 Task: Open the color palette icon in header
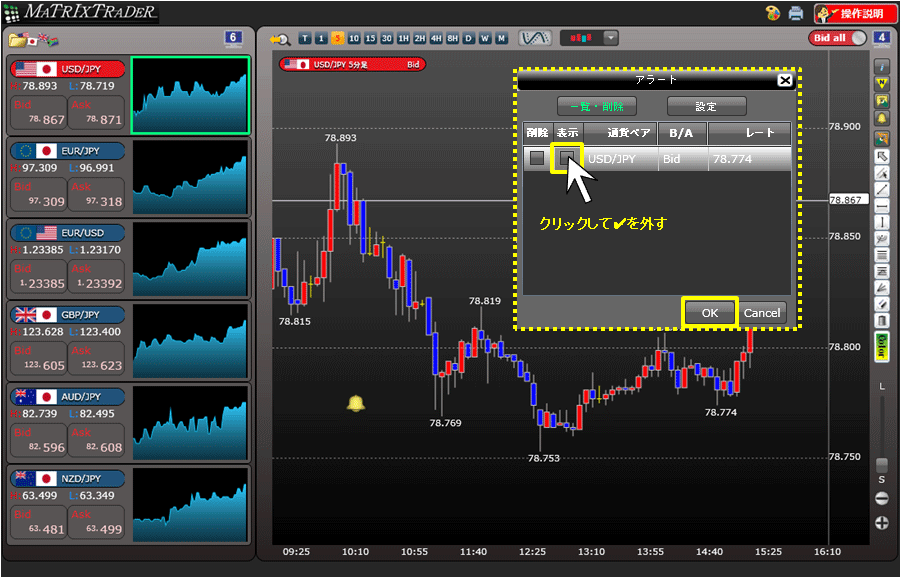[773, 13]
